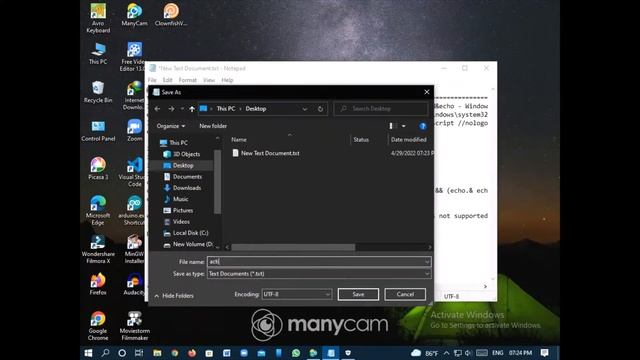640x360 pixels.
Task: Open view options dropdown arrow
Action: (404, 126)
